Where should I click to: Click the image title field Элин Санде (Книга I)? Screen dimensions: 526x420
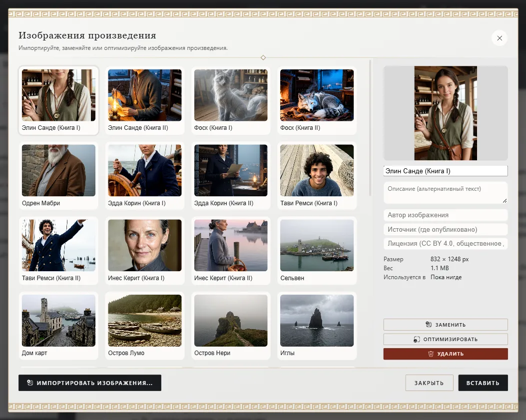tap(446, 171)
